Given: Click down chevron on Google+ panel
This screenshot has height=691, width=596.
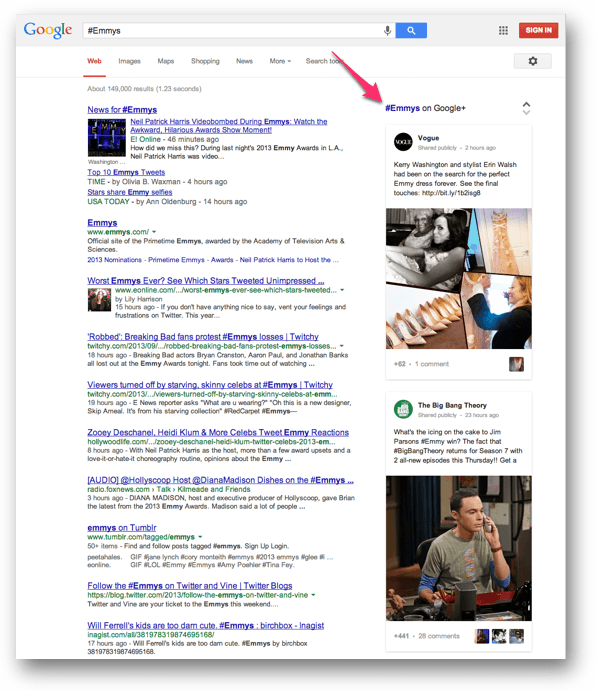Looking at the screenshot, I should click(x=526, y=112).
